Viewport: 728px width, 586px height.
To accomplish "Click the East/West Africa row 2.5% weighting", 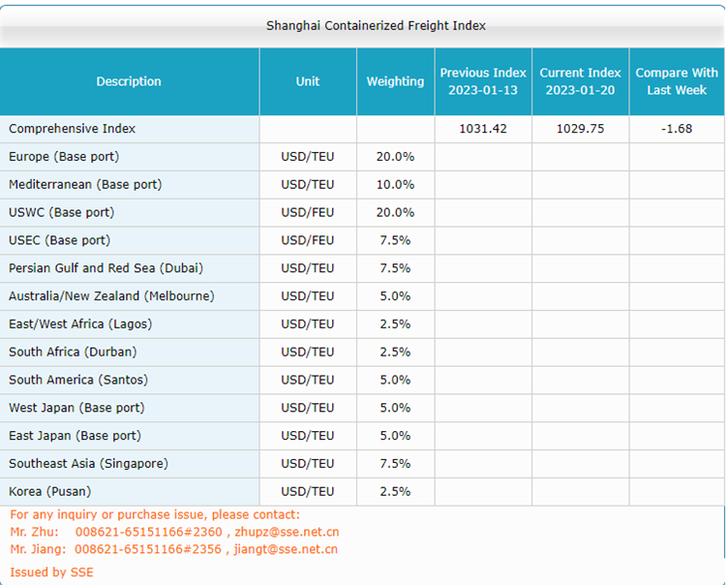I will 395,324.
